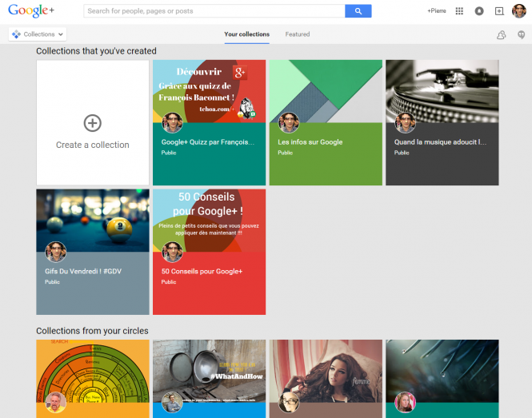The image size is (532, 418).
Task: Click the billiard balls cover image
Action: [x=93, y=221]
